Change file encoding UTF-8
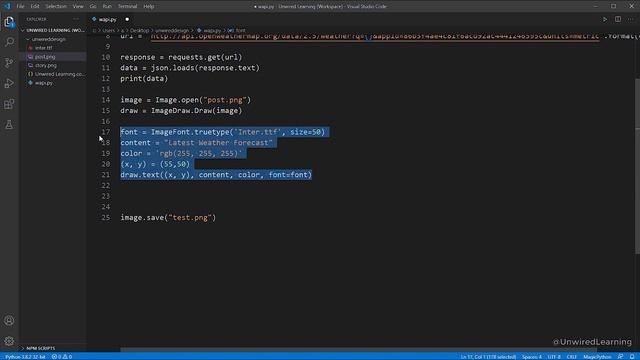640x360 pixels. tap(554, 357)
